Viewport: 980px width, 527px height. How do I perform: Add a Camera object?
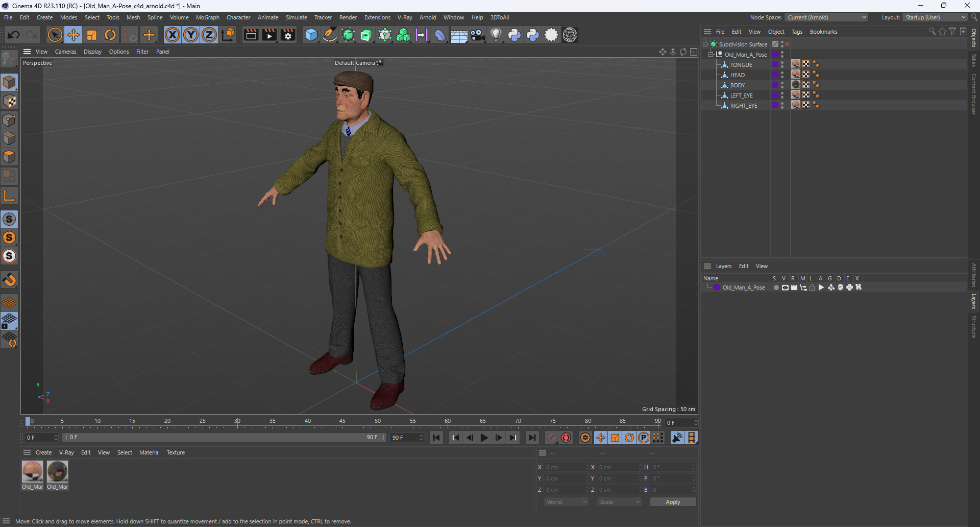[x=478, y=35]
